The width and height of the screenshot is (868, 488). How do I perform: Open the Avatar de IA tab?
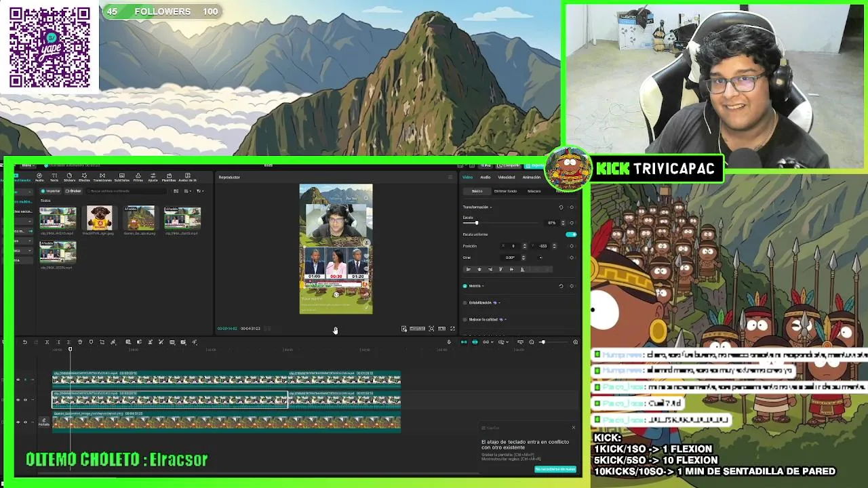click(x=187, y=177)
